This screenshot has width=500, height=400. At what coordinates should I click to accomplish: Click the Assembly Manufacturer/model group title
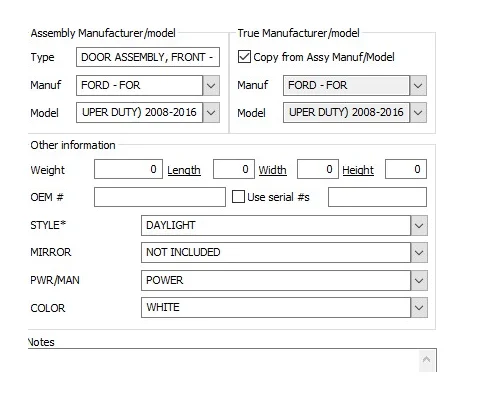(x=103, y=33)
